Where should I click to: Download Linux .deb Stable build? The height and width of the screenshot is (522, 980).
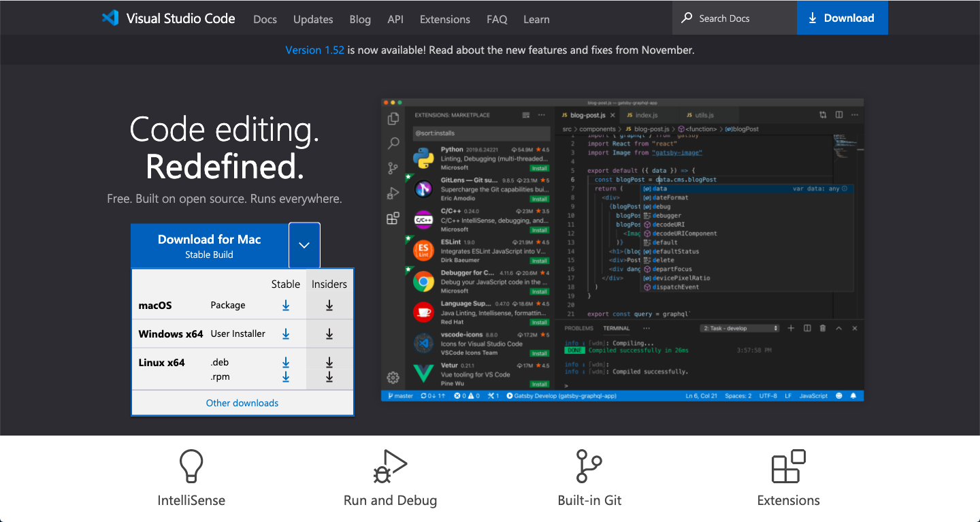click(x=286, y=363)
